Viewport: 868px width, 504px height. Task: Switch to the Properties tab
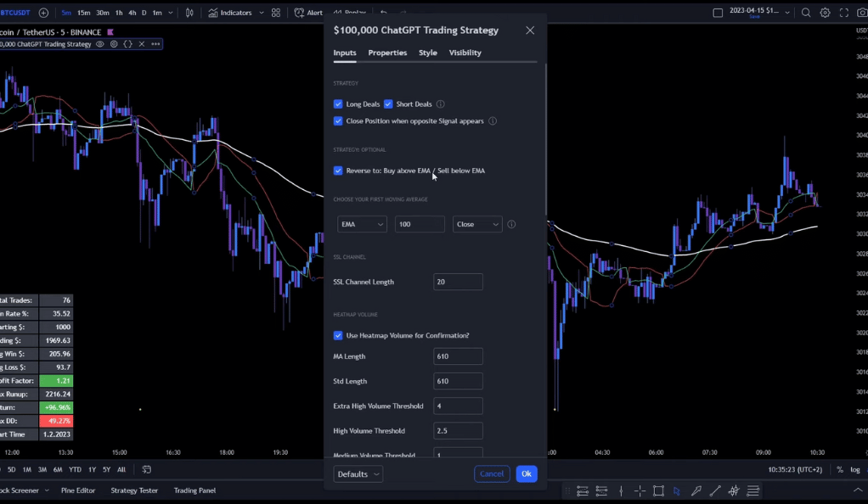click(387, 53)
